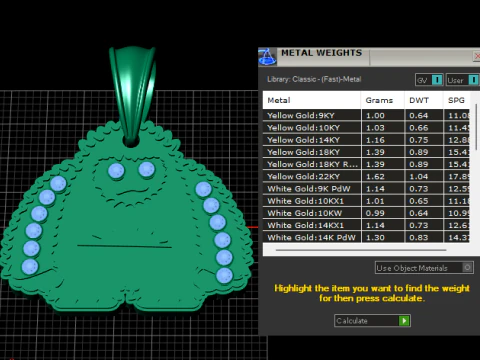The image size is (480, 360).
Task: Click the 1.62 grams value cell
Action: [x=383, y=176]
